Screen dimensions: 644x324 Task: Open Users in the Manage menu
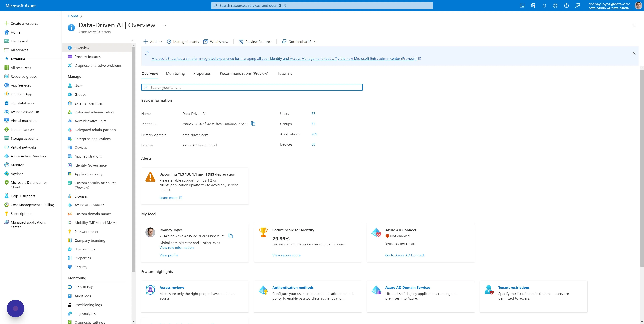[79, 86]
